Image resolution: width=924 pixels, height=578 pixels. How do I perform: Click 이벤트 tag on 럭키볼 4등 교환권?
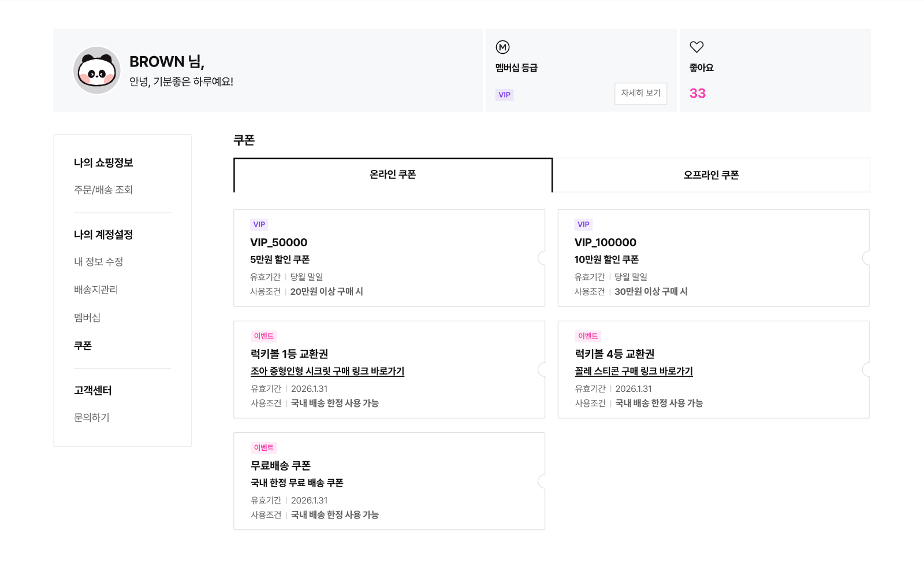coord(588,336)
